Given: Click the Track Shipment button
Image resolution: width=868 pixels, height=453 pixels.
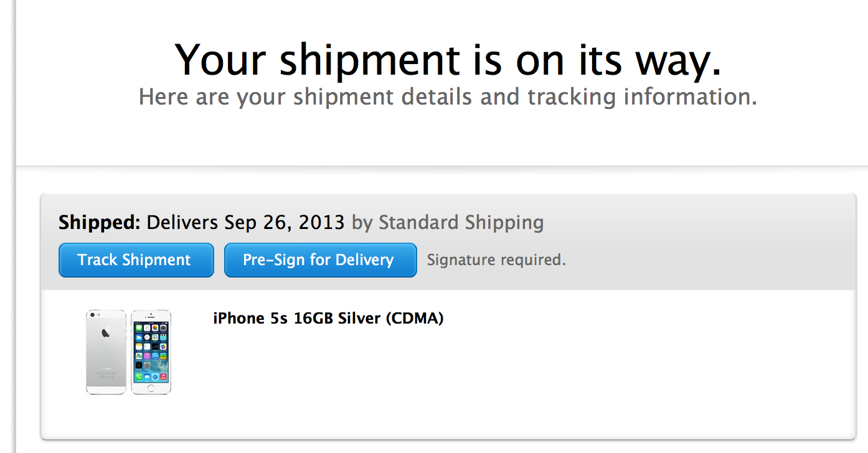Looking at the screenshot, I should 136,260.
